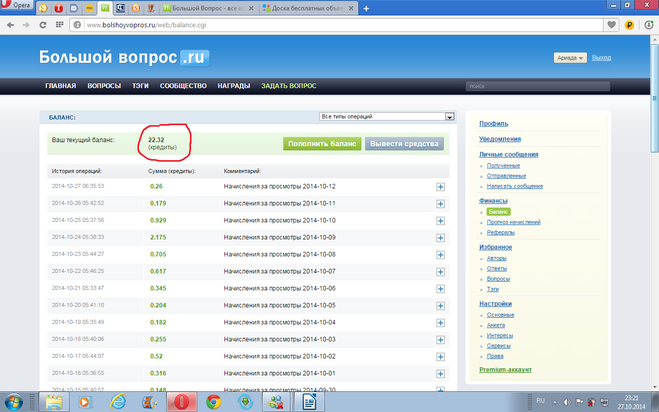Click plus icon on the 2014-10-01 accrual row

point(440,374)
